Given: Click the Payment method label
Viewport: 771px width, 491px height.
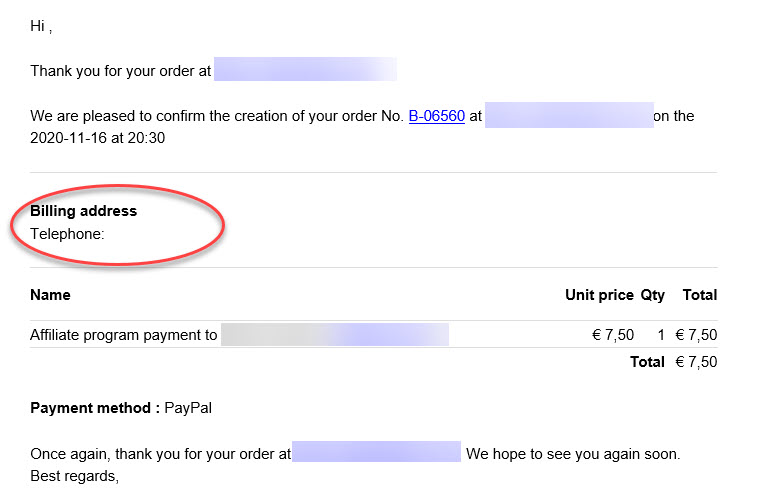Looking at the screenshot, I should 95,408.
